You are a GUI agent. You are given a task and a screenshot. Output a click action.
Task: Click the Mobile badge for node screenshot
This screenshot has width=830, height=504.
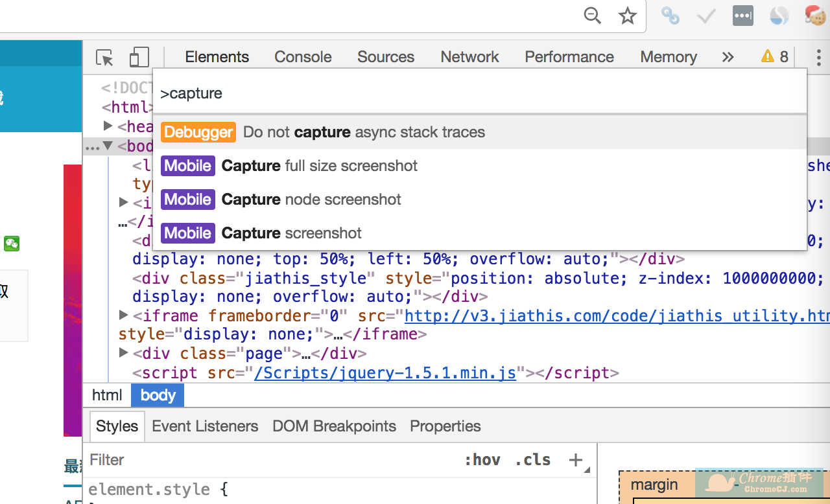pyautogui.click(x=188, y=200)
